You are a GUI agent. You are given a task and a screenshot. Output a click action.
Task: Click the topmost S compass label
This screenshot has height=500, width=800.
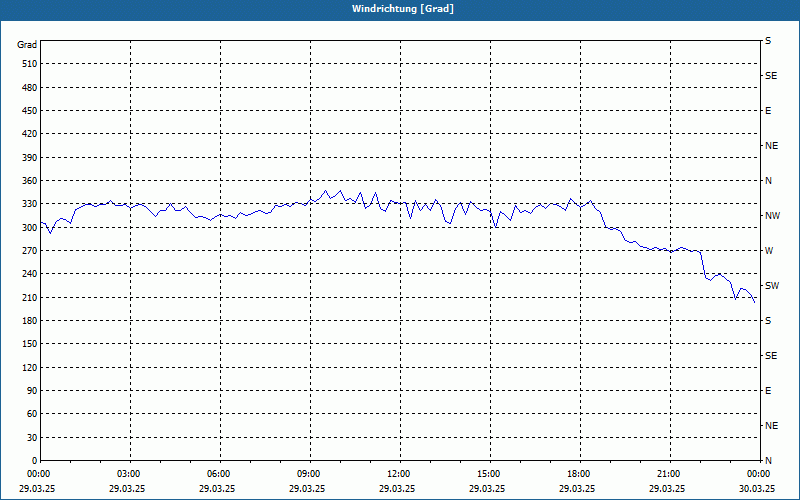(x=768, y=41)
